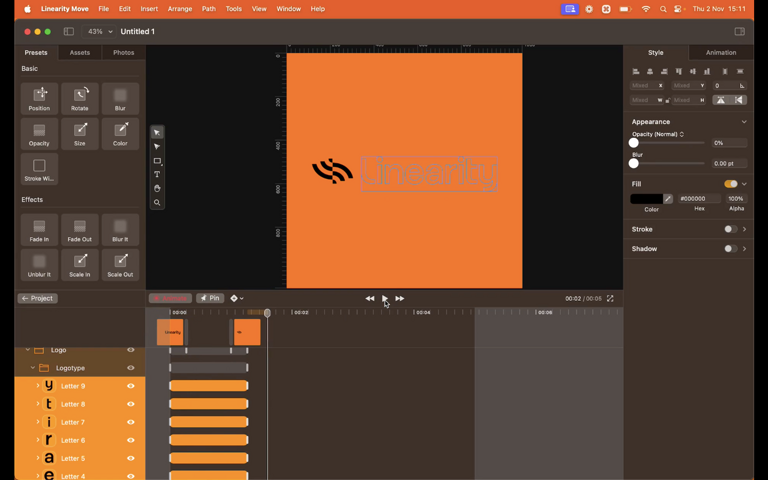Select the Zoom magnifier tool

click(157, 202)
